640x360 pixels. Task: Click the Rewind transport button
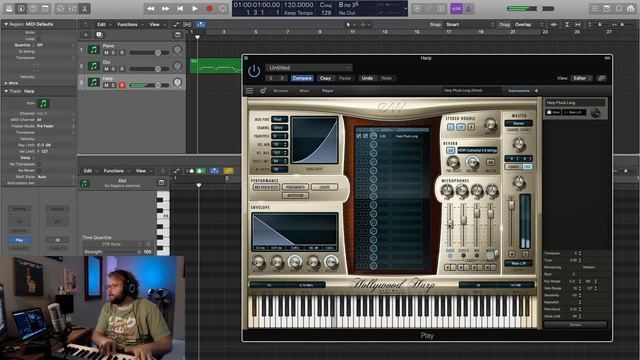point(151,9)
